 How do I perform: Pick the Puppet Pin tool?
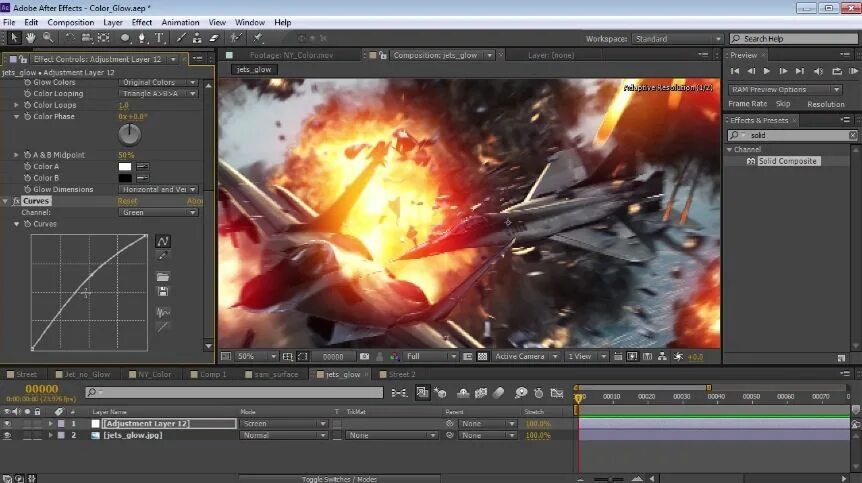[x=257, y=38]
